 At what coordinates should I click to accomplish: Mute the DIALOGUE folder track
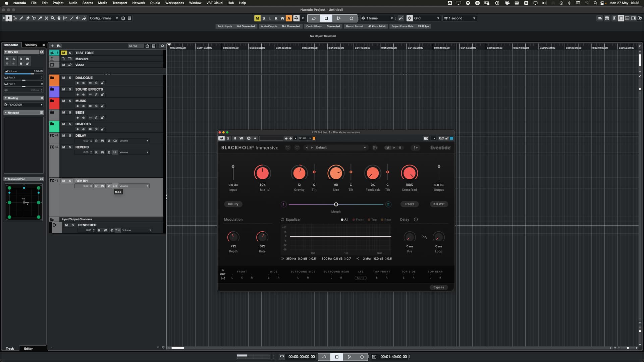(63, 78)
